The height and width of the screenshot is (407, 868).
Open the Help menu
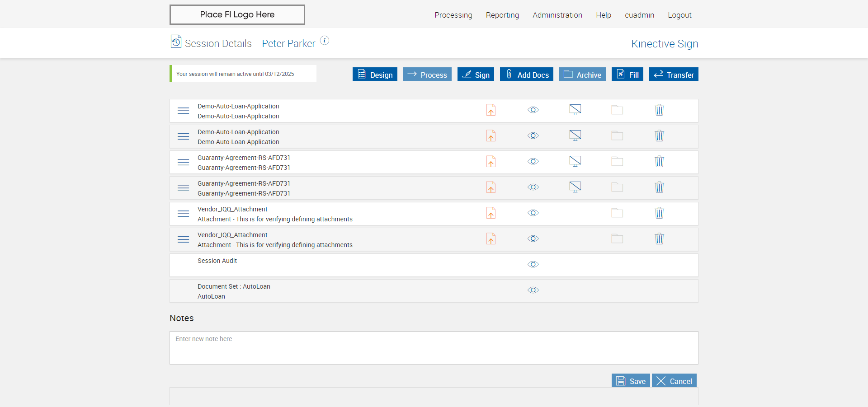coord(603,15)
